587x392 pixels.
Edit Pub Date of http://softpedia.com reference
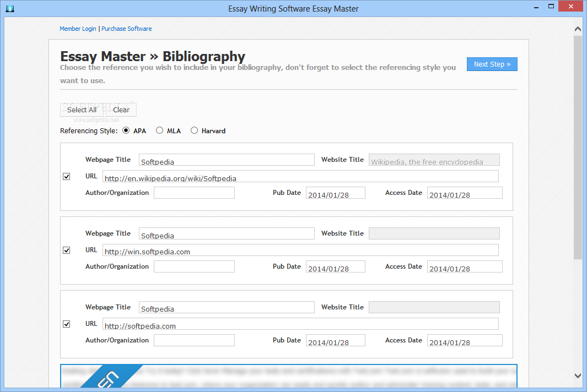click(336, 340)
